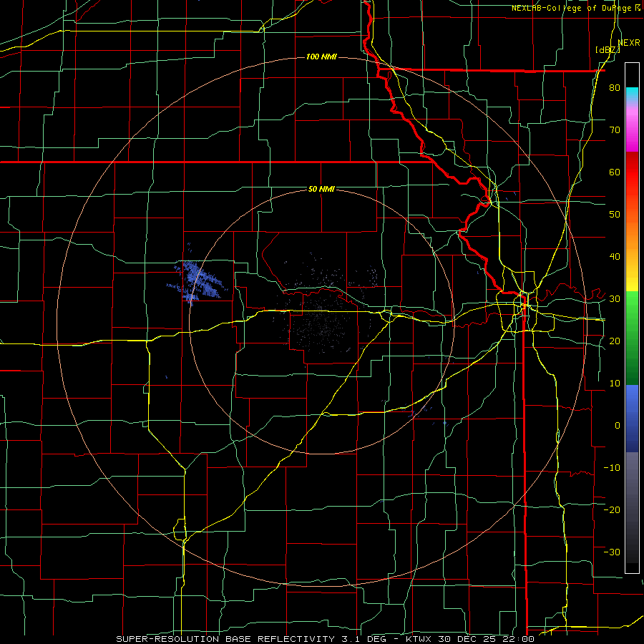The image size is (644, 644).
Task: Click the Super-Resolution Base Reflectivity caption at bottom
Action: point(326,639)
